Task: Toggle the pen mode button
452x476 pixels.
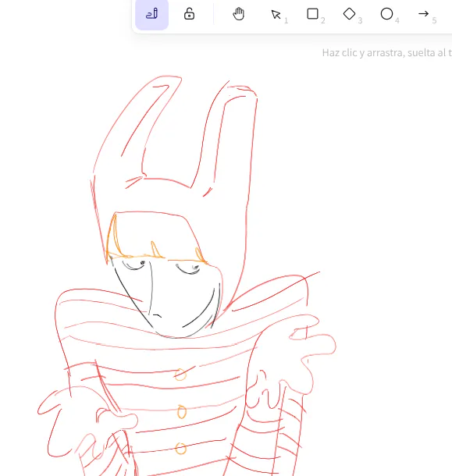Action: pos(151,14)
